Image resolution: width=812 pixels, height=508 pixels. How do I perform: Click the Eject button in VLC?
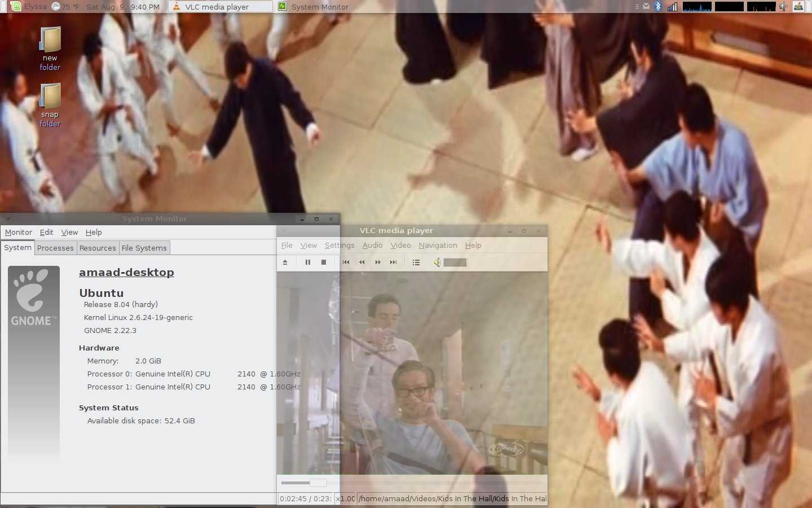coord(285,262)
